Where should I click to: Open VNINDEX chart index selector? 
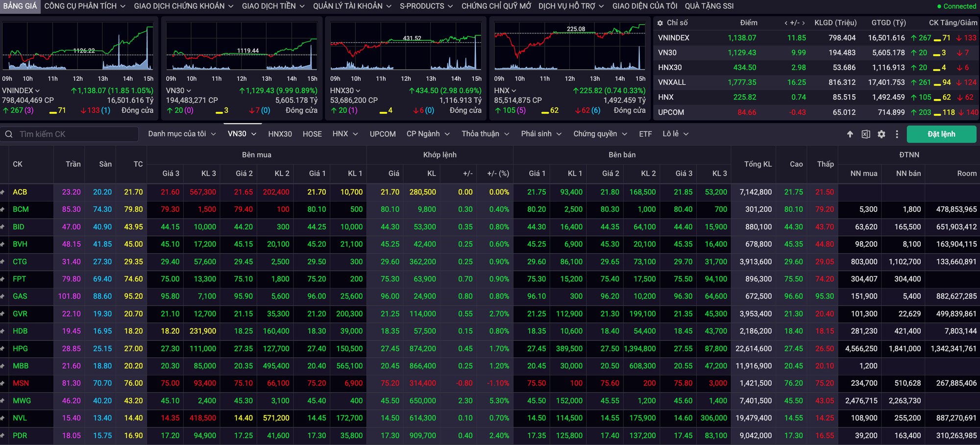point(21,91)
